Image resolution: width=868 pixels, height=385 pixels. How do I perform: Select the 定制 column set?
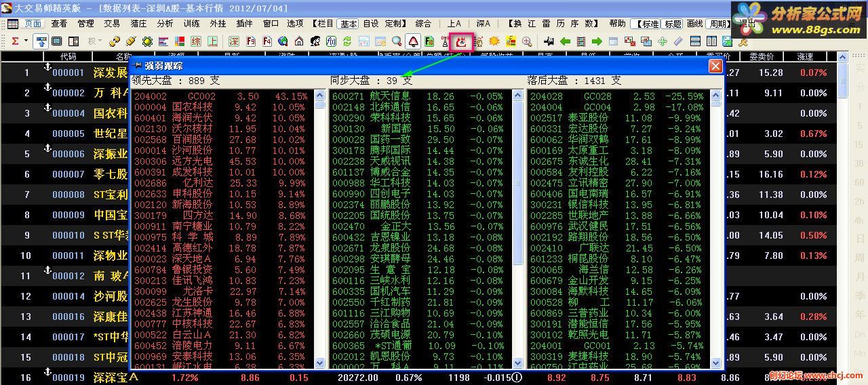(395, 23)
